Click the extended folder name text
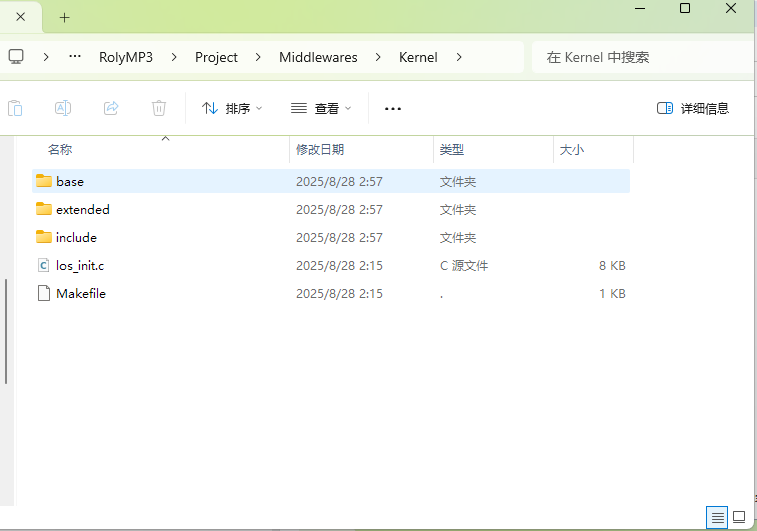The image size is (757, 531). (83, 210)
